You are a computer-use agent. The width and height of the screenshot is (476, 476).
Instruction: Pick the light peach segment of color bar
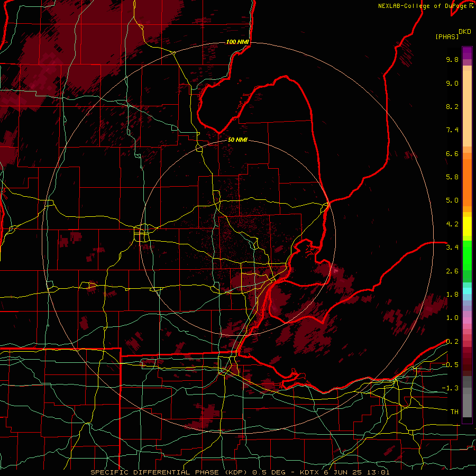tap(467, 108)
